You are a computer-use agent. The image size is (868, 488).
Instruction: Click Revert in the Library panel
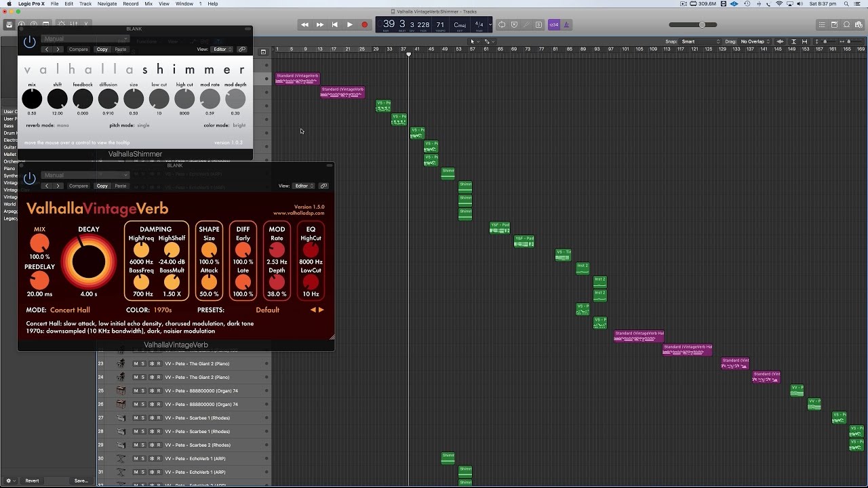coord(32,481)
